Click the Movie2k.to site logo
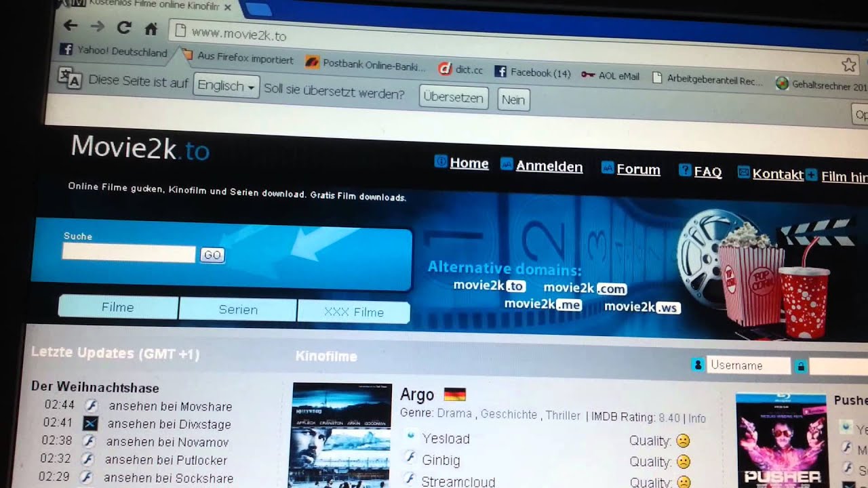The image size is (868, 488). pyautogui.click(x=140, y=147)
